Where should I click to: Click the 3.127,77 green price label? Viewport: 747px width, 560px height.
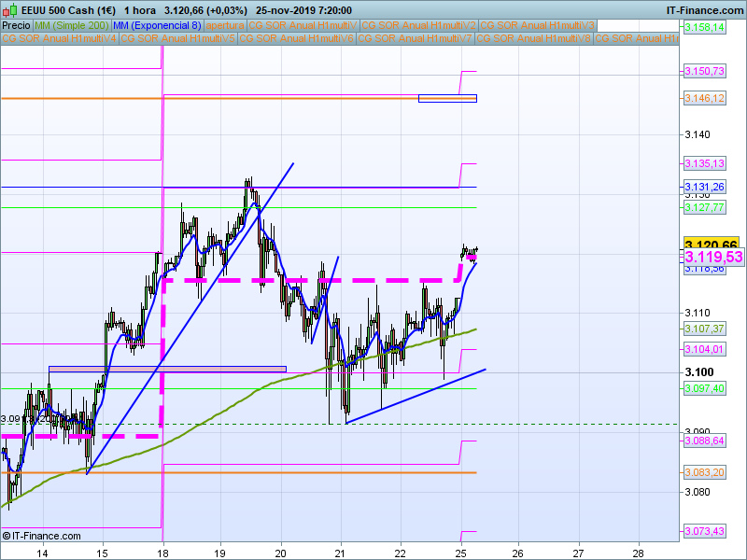(x=704, y=207)
